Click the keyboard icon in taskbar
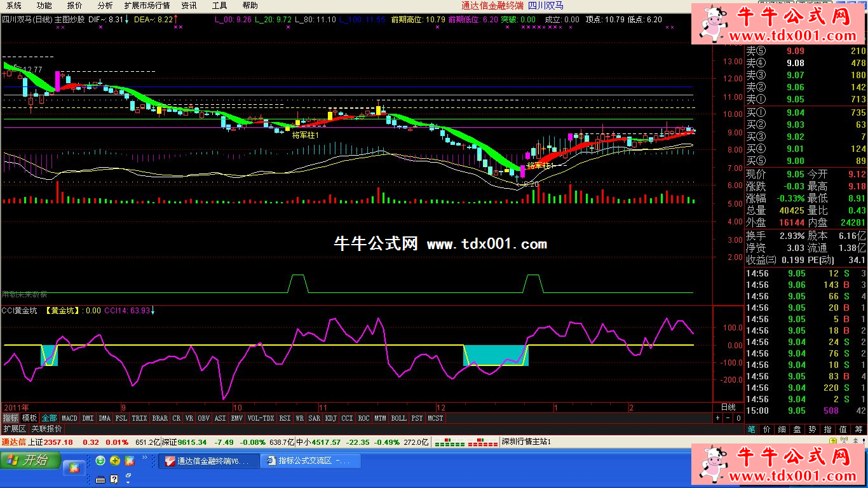The width and height of the screenshot is (868, 488). pos(100,478)
